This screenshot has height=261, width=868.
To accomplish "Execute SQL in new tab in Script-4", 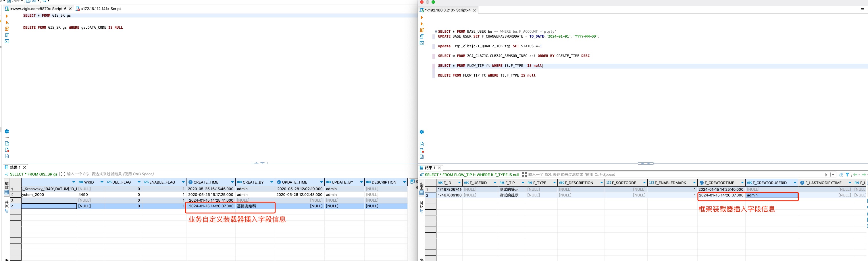I will click(x=422, y=24).
